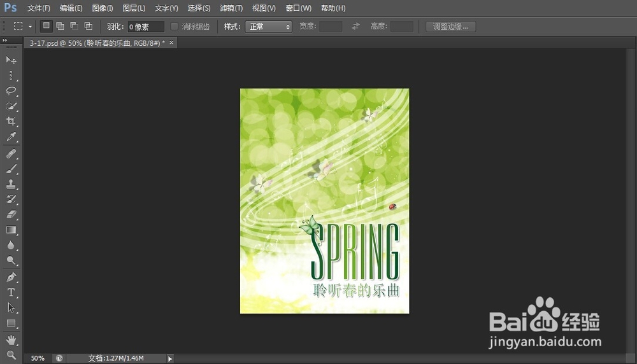Click swap width and height icon

point(356,26)
